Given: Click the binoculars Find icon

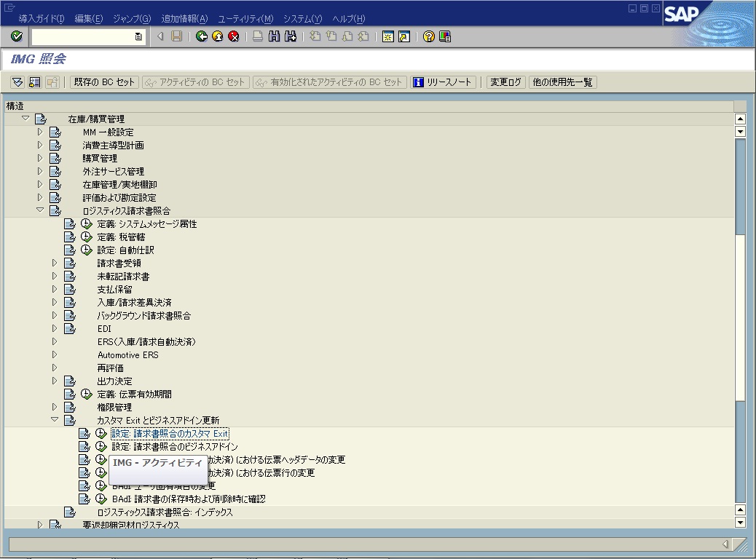Looking at the screenshot, I should click(275, 36).
